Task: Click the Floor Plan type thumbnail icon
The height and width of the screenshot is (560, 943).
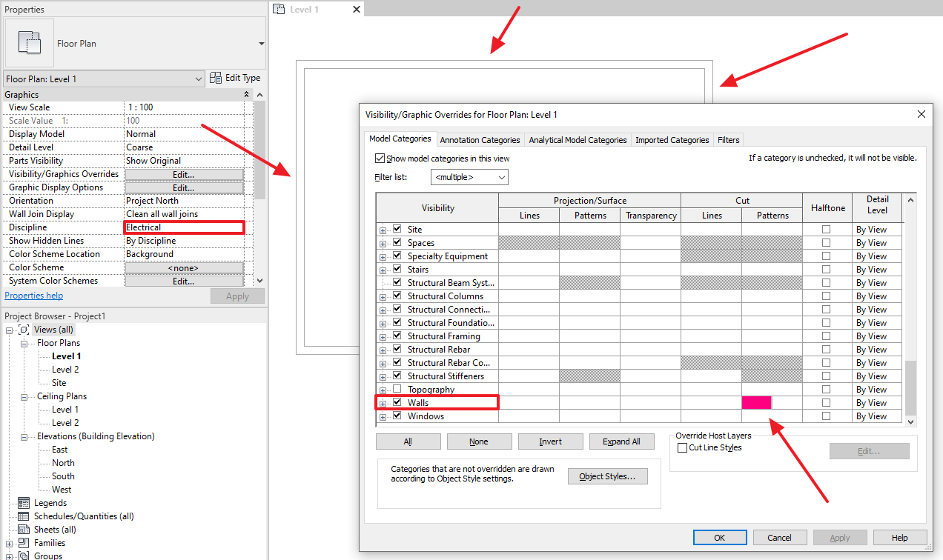Action: click(30, 43)
